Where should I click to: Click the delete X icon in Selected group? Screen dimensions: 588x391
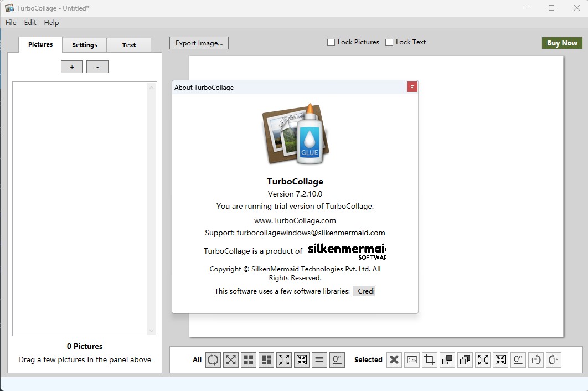[394, 360]
